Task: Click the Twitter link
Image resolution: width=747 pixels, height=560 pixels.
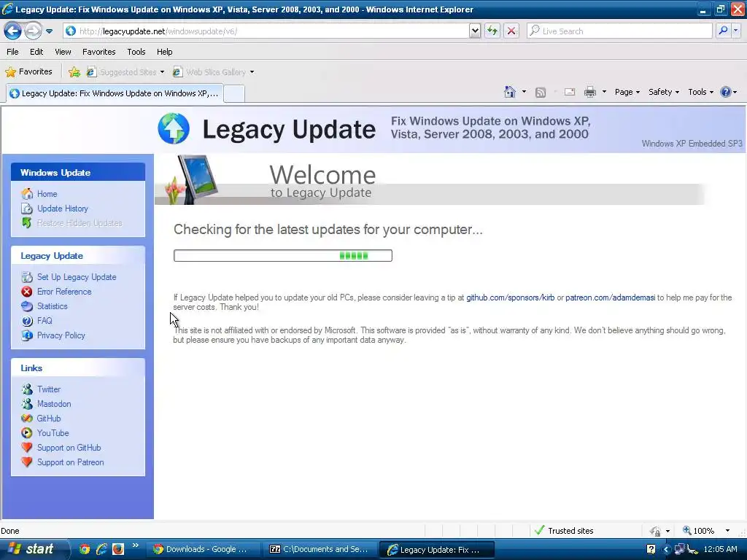Action: [49, 389]
